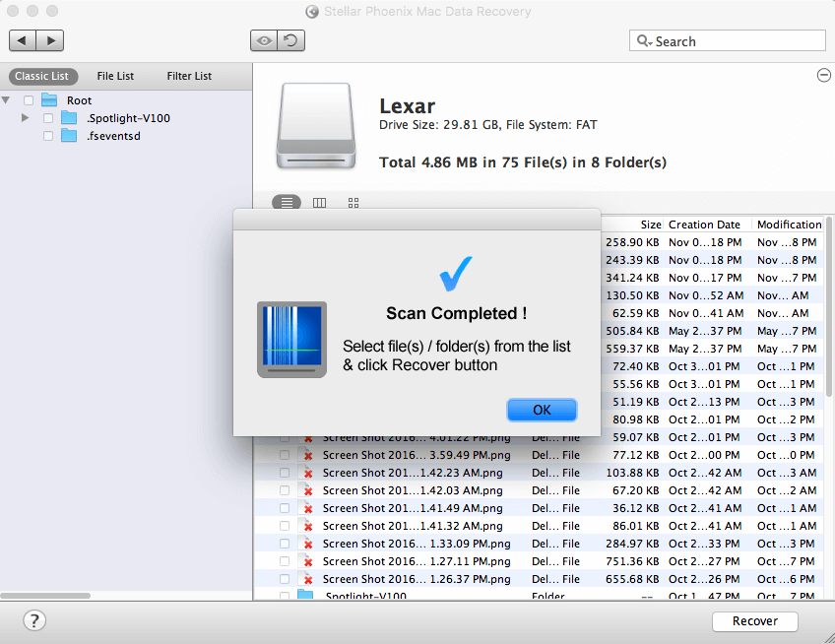This screenshot has height=644, width=835.
Task: Collapse the Root tree node triangle
Action: (x=6, y=100)
